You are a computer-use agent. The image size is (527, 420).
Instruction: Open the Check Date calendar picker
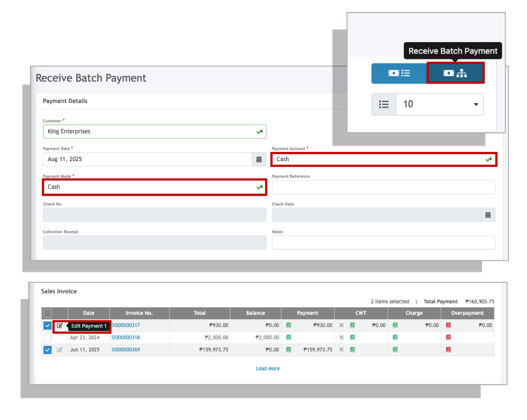[x=488, y=215]
